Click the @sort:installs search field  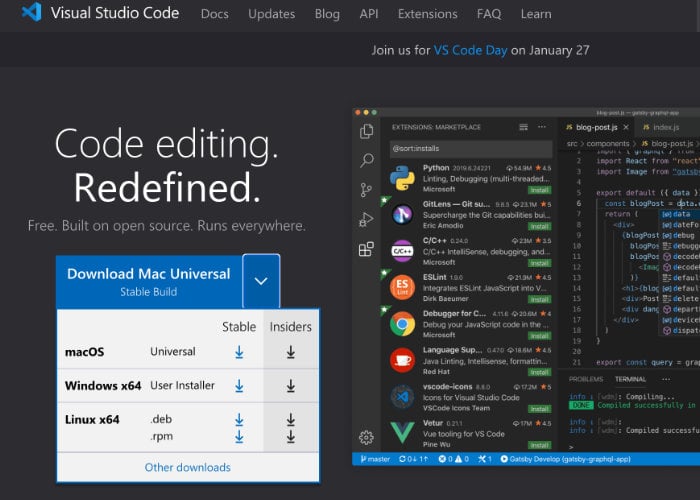pos(471,148)
